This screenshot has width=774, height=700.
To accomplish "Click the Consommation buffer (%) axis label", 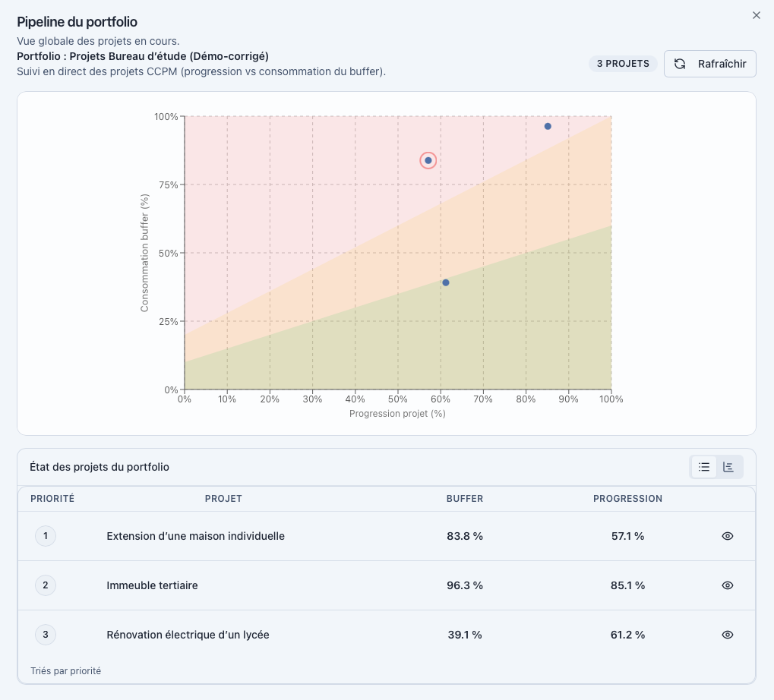I will [144, 253].
